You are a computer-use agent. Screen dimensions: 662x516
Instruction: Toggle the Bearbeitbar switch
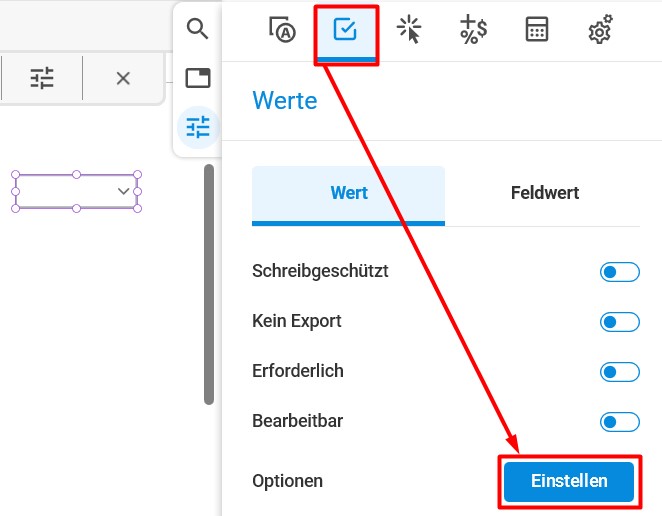(619, 422)
